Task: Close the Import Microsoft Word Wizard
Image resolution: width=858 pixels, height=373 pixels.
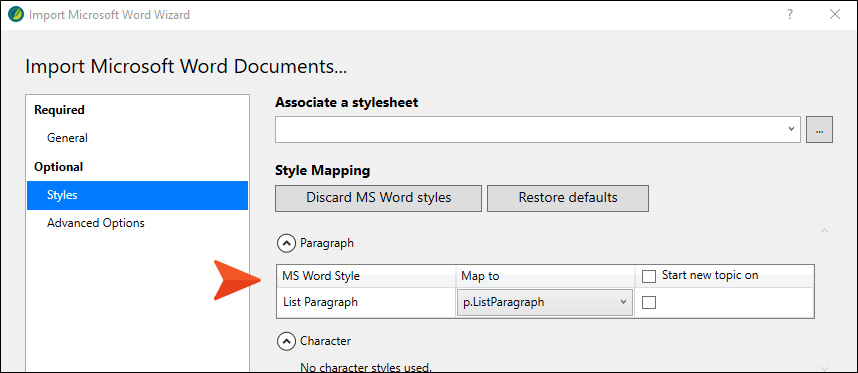Action: pos(835,15)
